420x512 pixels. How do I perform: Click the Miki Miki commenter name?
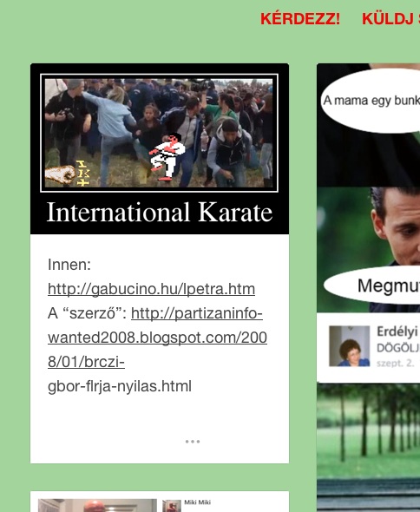coord(197,502)
